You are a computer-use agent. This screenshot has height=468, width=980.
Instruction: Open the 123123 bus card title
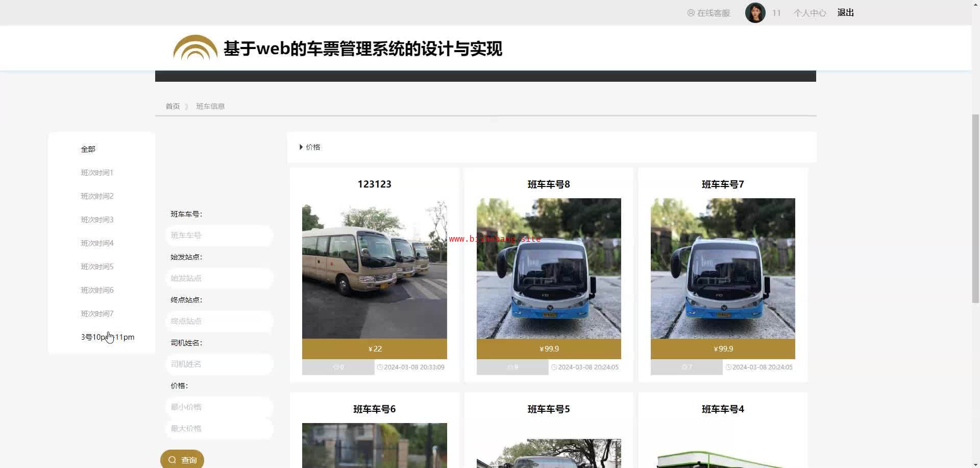coord(375,184)
